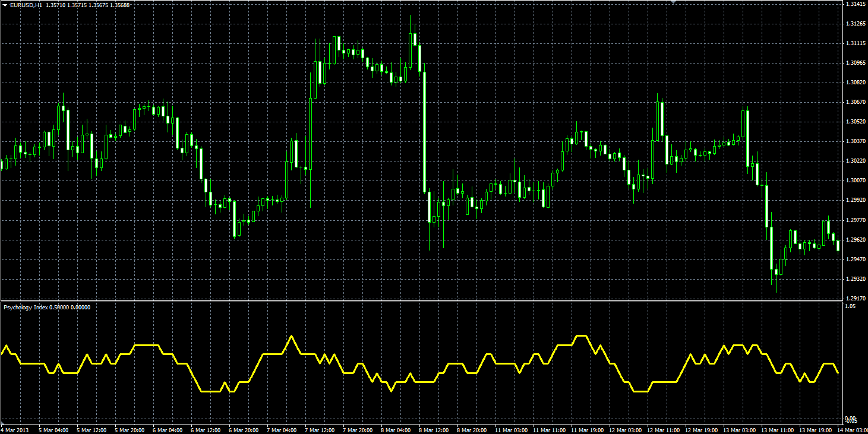Click the 6 Mar 04:00 time label

(168, 430)
